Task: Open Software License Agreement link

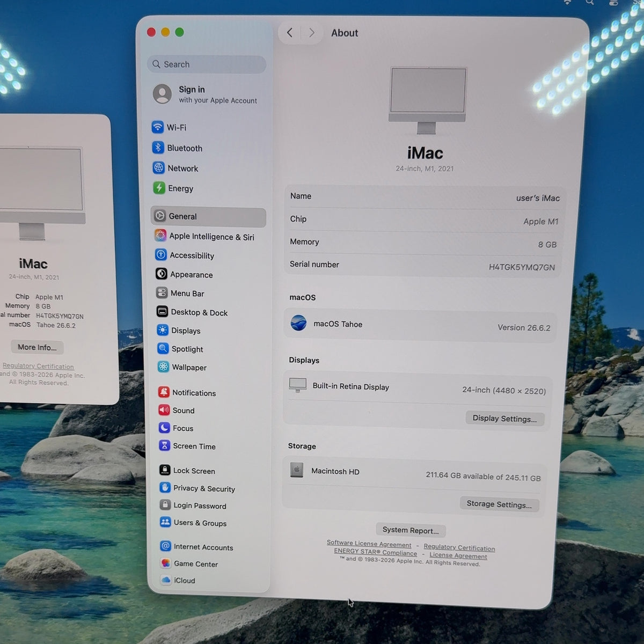Action: [369, 544]
